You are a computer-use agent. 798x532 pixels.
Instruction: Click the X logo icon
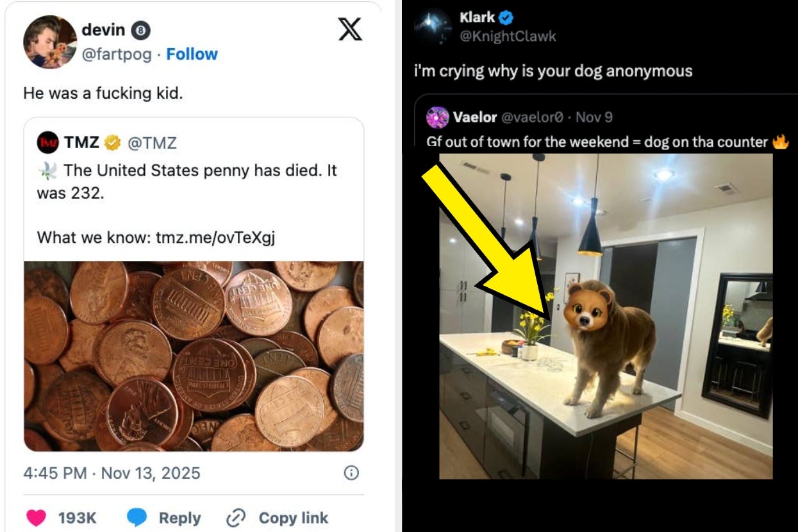(350, 29)
